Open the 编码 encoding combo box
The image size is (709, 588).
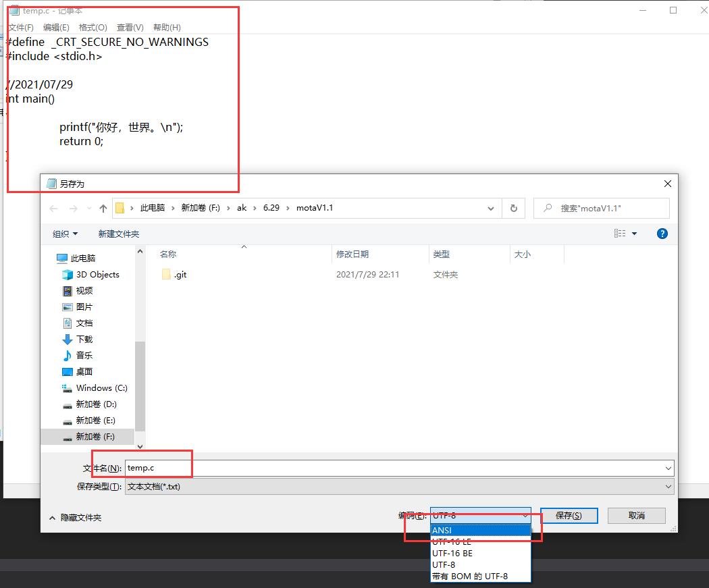(x=481, y=515)
